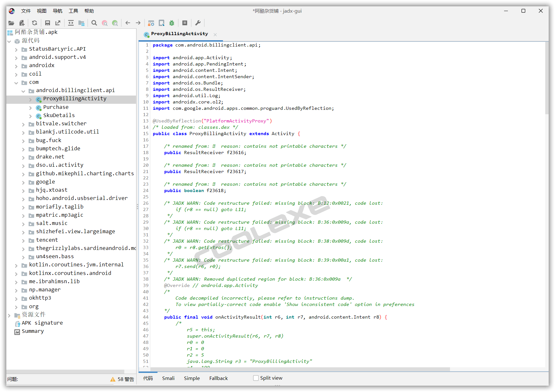Select the Purchase class

[56, 107]
